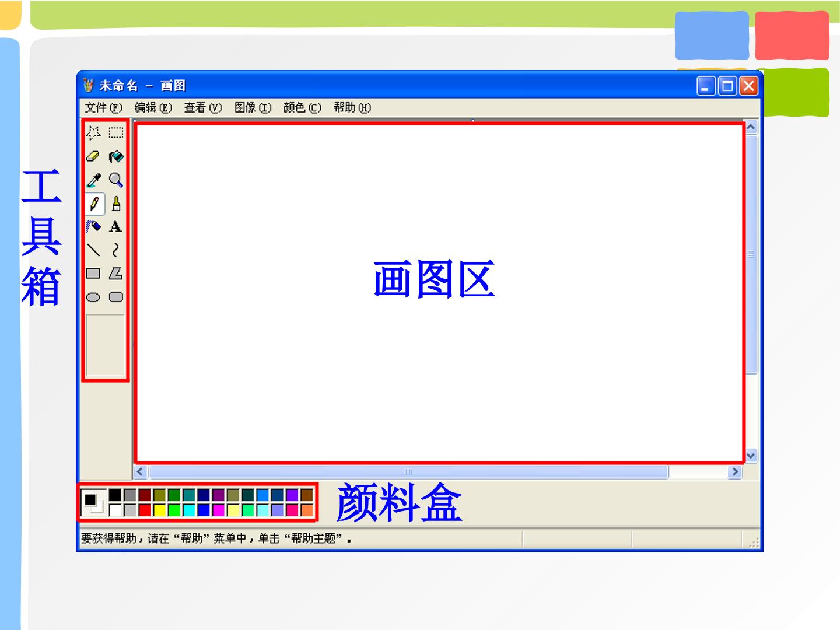Choose the dark gray swatch
Screen dimensions: 840x630
pyautogui.click(x=130, y=495)
